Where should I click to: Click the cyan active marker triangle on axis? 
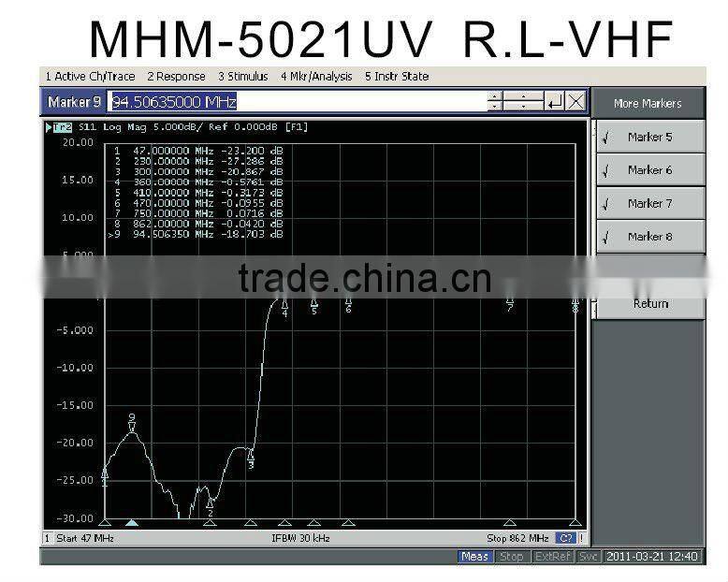click(x=132, y=523)
